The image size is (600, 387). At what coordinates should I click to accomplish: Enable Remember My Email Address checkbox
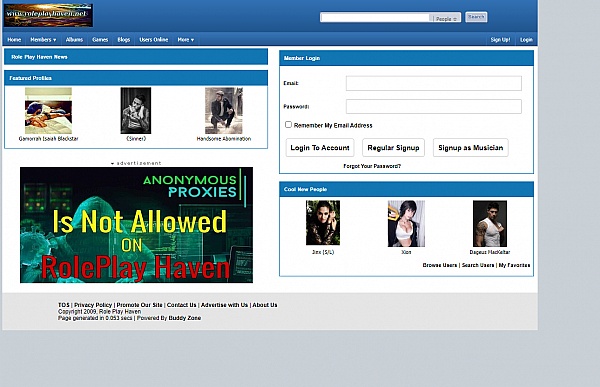289,125
